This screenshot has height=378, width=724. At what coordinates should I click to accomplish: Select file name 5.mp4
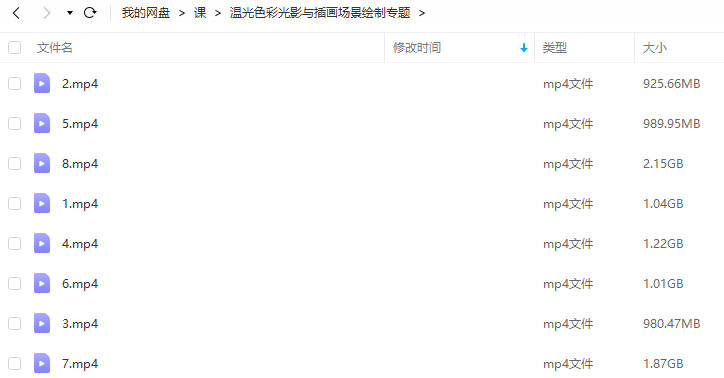[x=80, y=124]
